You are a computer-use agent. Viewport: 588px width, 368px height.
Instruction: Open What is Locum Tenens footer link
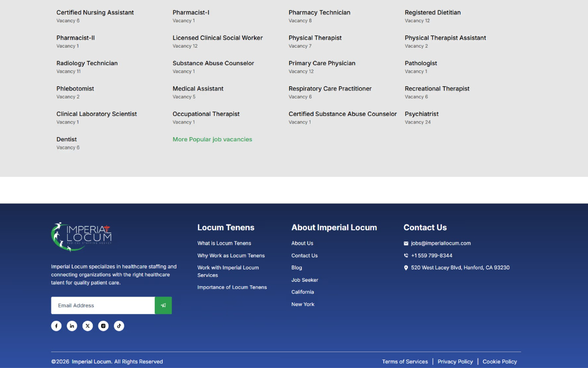pos(224,244)
